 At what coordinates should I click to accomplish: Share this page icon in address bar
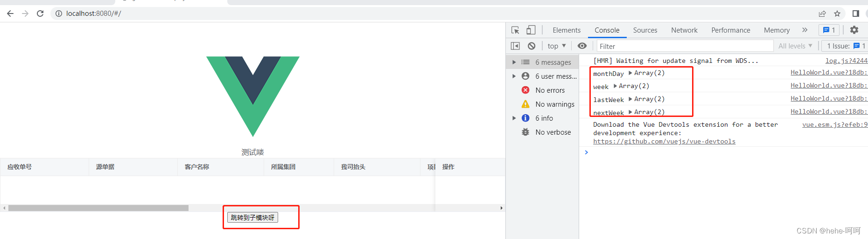click(822, 14)
